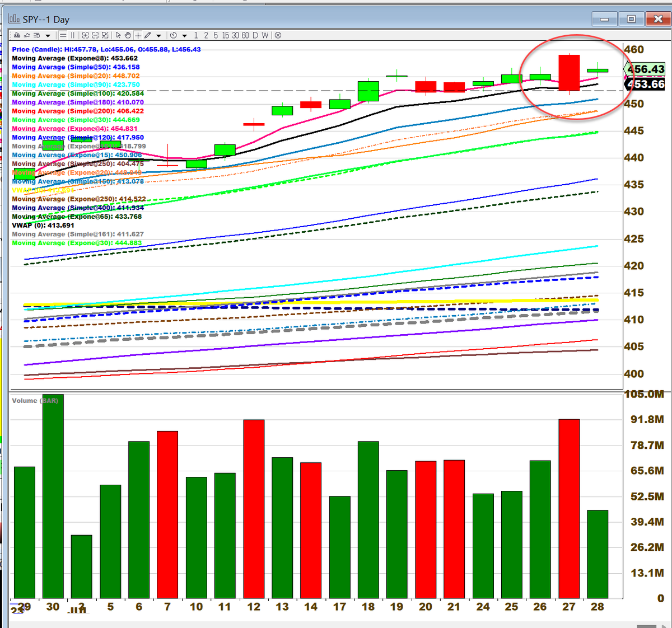
Task: Select the Price (Candle) legend line
Action: 106,49
